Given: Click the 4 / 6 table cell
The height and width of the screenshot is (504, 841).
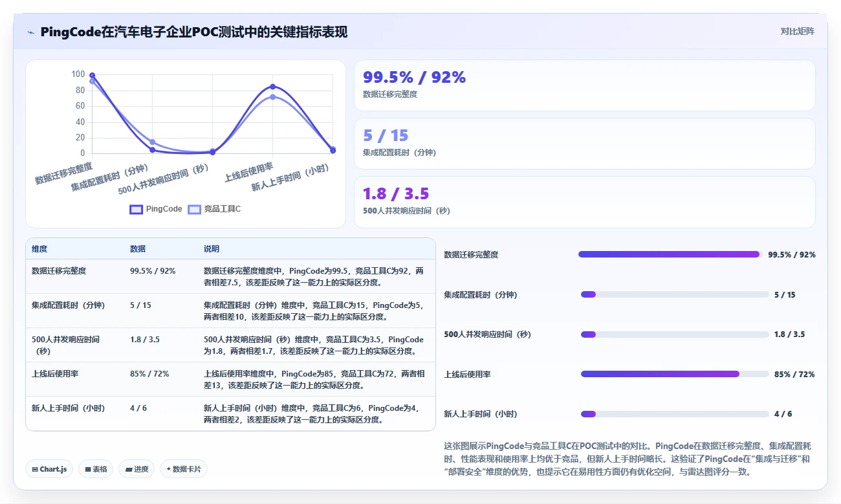Looking at the screenshot, I should pyautogui.click(x=138, y=408).
